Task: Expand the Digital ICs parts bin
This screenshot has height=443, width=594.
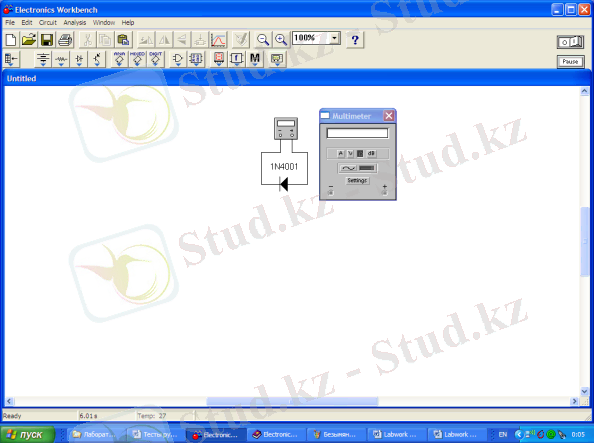Action: pos(156,59)
